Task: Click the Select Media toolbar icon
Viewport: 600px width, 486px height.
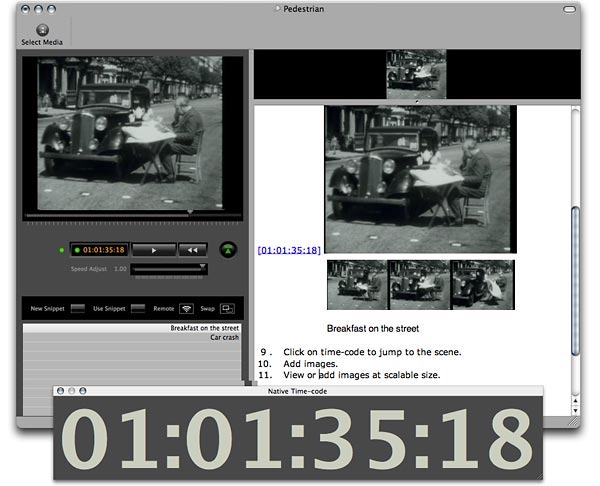Action: 43,30
